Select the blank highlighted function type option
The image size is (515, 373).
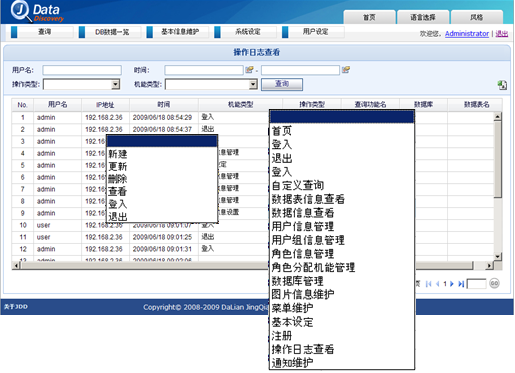[x=342, y=117]
